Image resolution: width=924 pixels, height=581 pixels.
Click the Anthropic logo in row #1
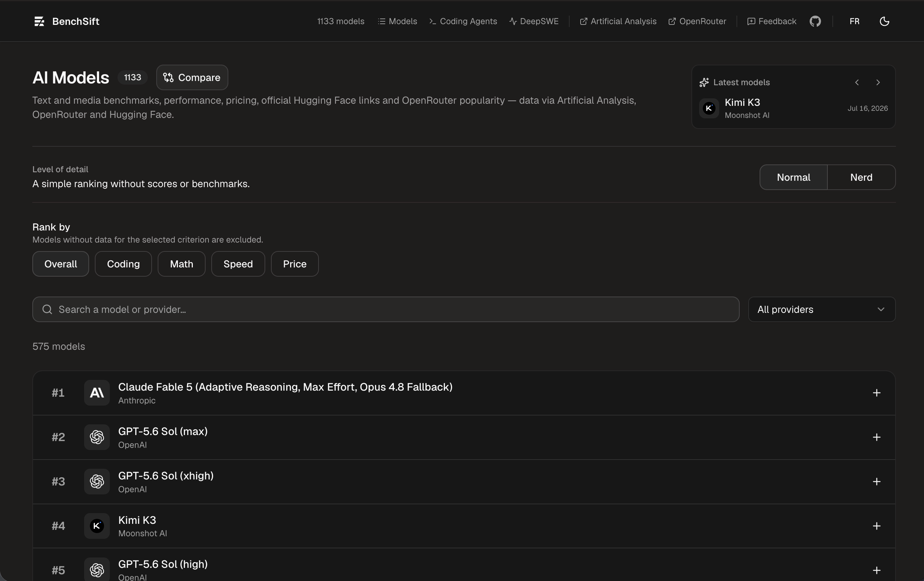(97, 393)
